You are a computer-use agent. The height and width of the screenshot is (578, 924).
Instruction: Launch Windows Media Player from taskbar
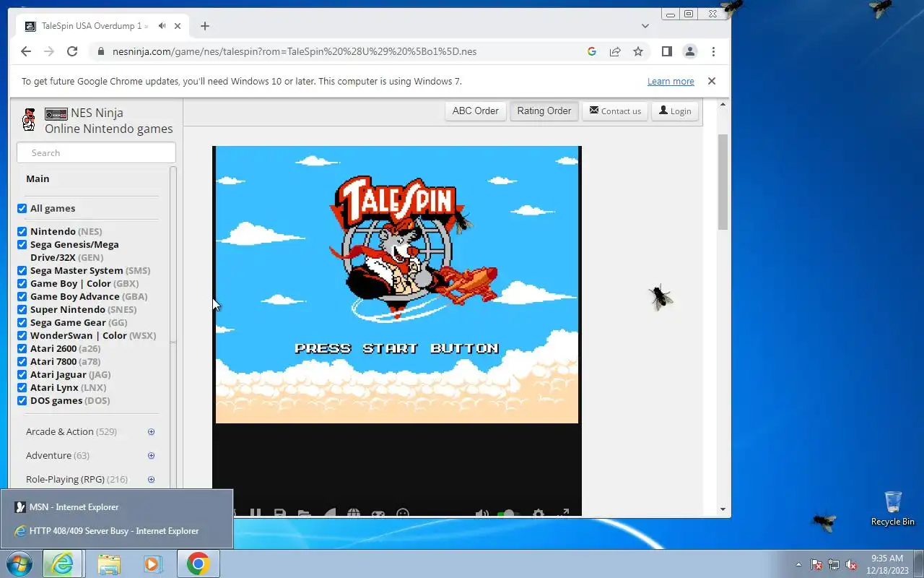153,564
